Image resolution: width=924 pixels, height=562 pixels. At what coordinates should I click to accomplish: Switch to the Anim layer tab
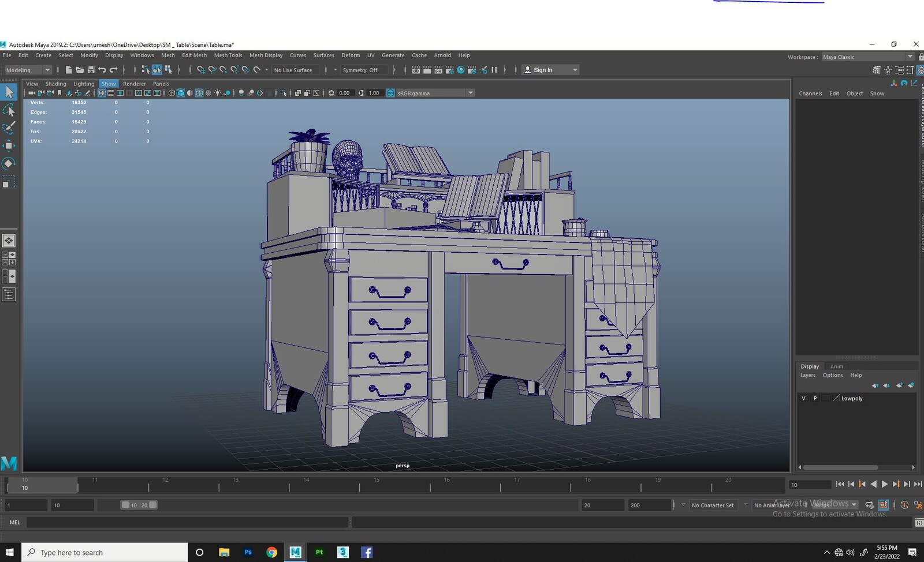point(836,366)
